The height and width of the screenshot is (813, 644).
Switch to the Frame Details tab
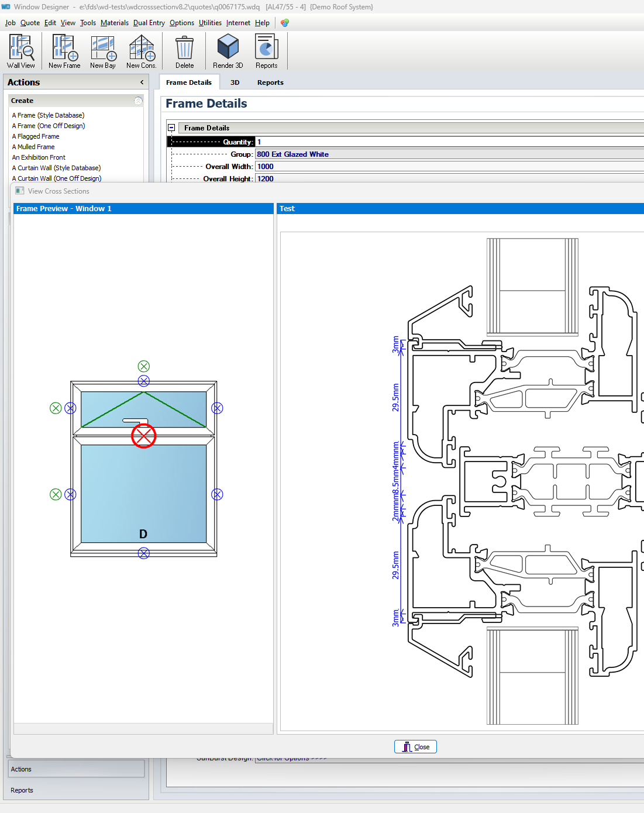click(189, 82)
